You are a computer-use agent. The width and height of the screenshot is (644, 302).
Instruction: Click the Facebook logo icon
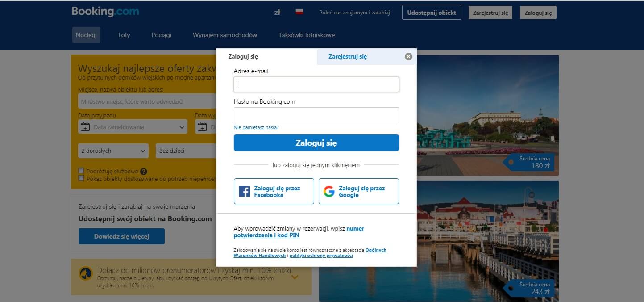[x=244, y=192]
